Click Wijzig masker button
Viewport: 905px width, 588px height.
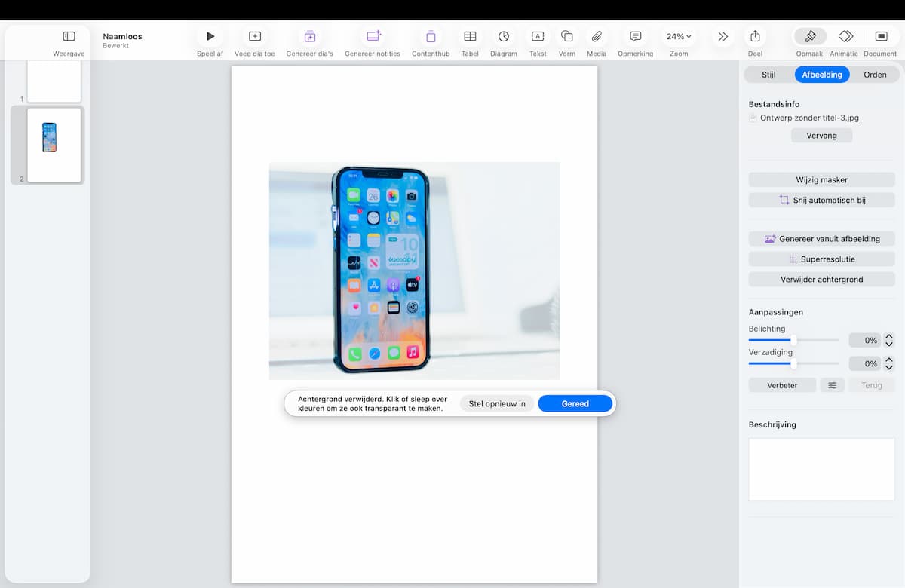pos(821,180)
